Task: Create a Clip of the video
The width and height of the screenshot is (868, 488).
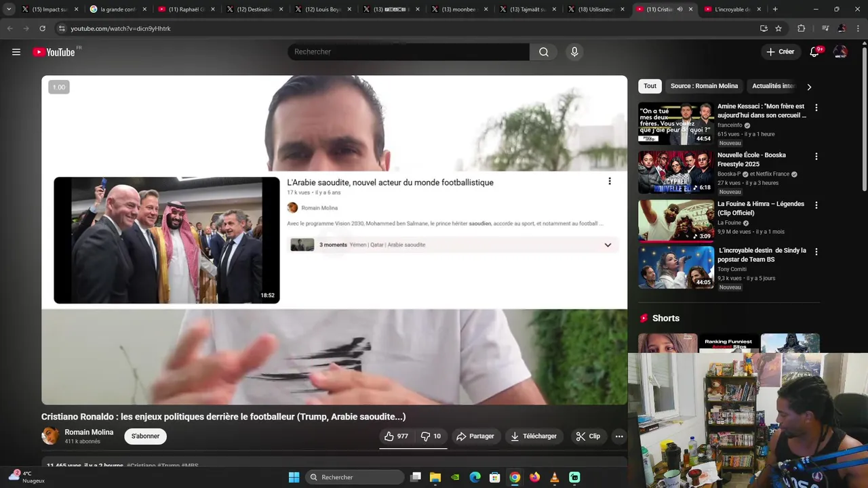Action: click(x=588, y=436)
